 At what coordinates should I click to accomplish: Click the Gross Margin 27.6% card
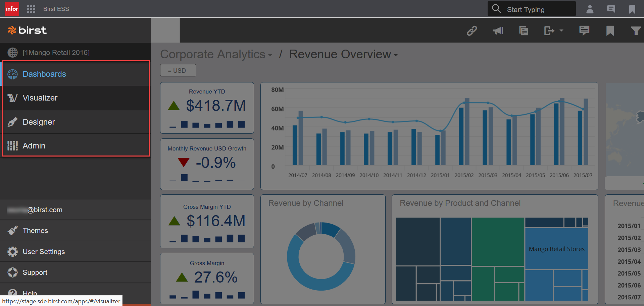click(207, 279)
